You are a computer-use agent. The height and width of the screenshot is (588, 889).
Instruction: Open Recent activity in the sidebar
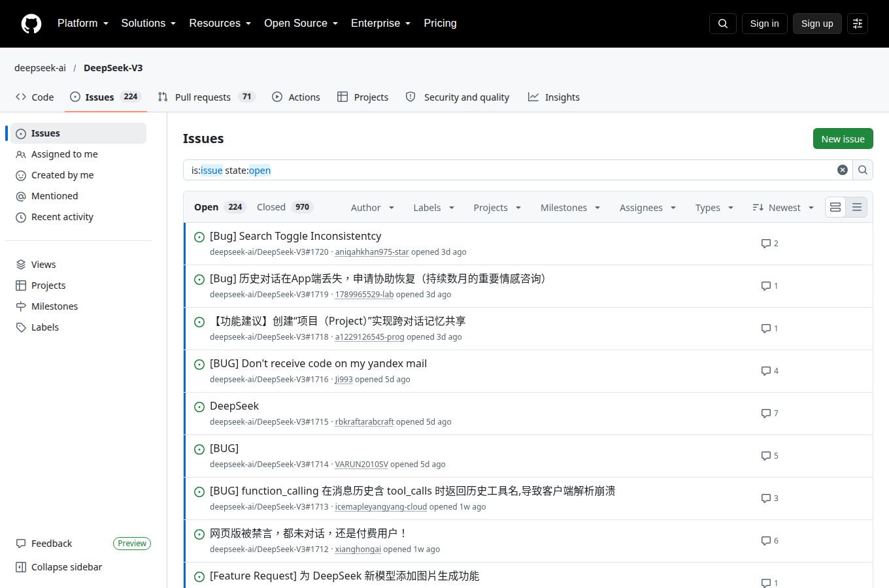78,217
